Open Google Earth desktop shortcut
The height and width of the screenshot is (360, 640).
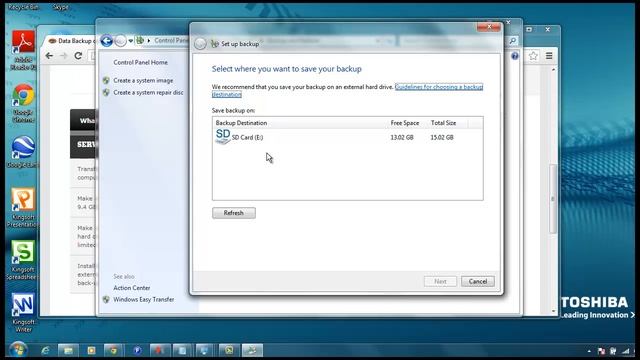23,152
